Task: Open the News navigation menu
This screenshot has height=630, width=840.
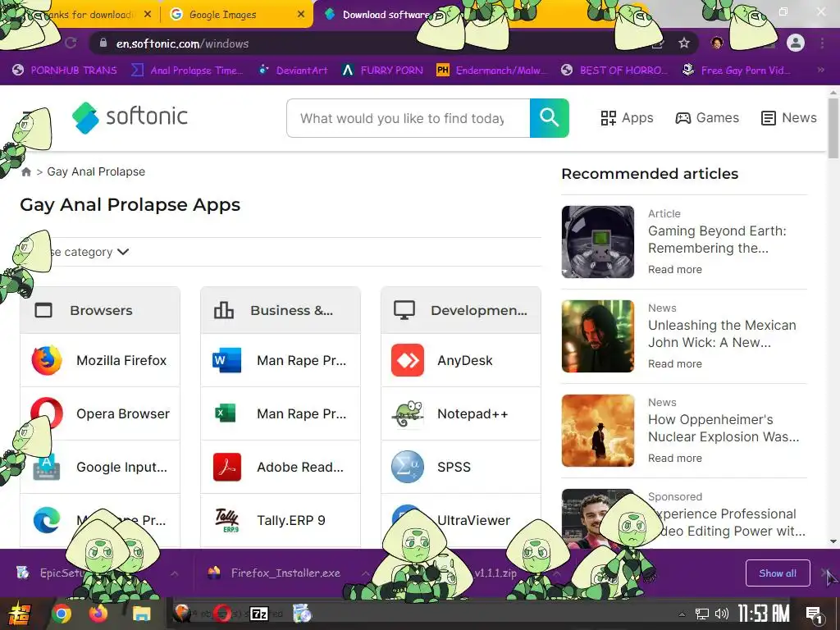Action: tap(789, 118)
